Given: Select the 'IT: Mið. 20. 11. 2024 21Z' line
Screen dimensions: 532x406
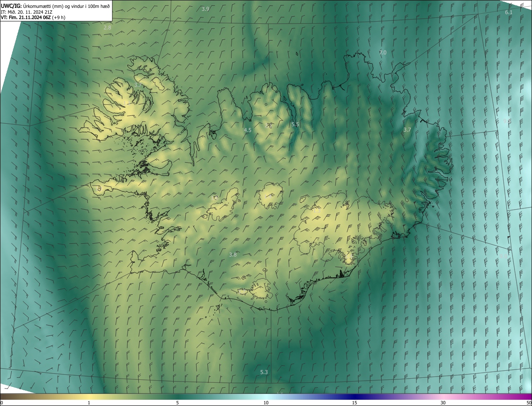Looking at the screenshot, I should [x=27, y=12].
